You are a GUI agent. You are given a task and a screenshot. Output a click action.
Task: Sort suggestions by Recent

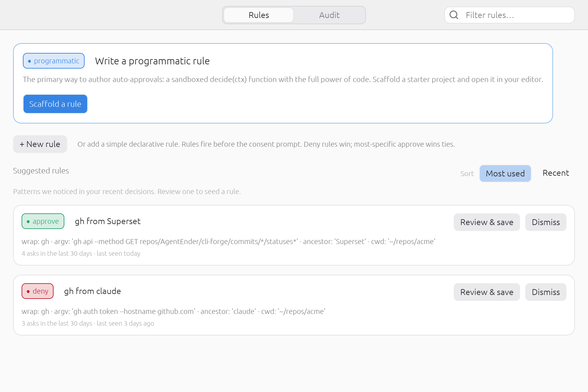point(556,173)
